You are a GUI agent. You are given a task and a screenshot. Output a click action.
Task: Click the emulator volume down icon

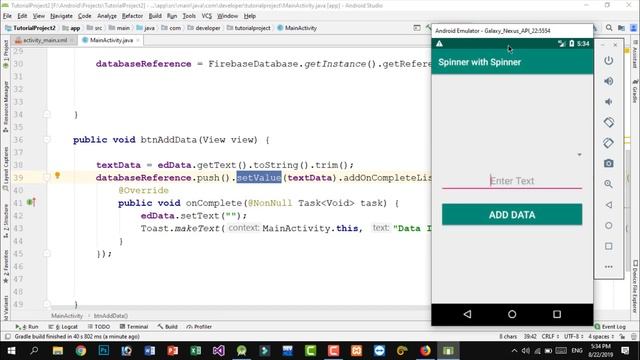(x=609, y=101)
